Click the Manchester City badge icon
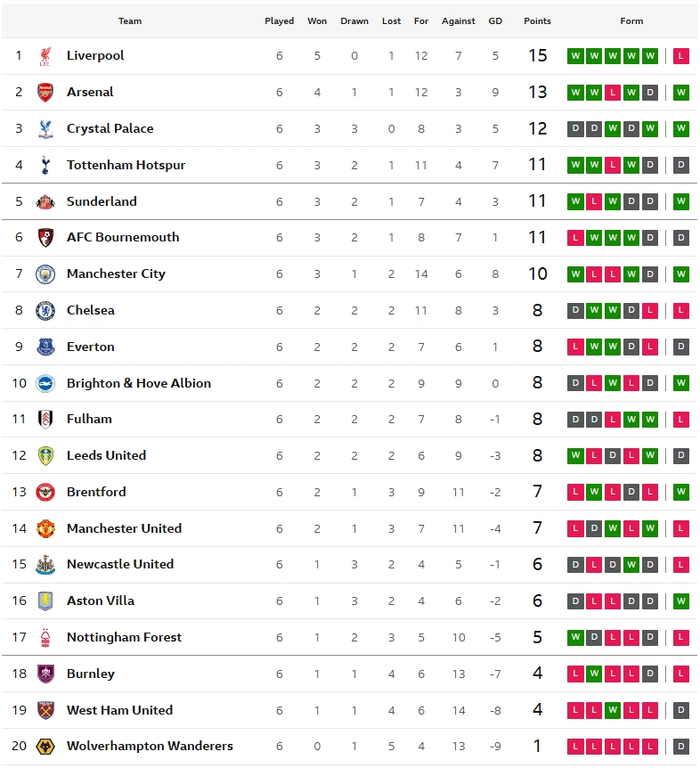 pos(45,274)
